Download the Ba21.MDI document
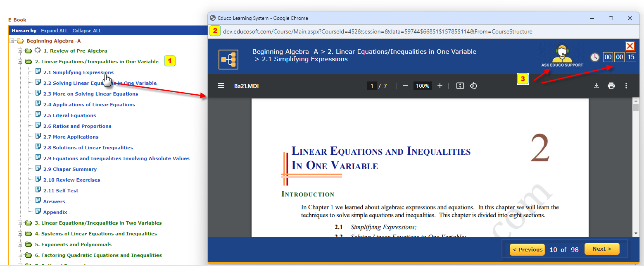 (x=596, y=86)
